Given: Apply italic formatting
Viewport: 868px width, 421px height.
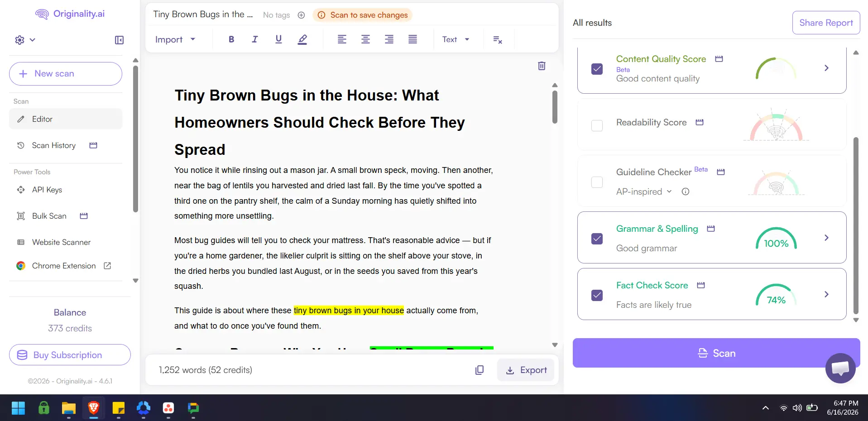Looking at the screenshot, I should point(255,39).
